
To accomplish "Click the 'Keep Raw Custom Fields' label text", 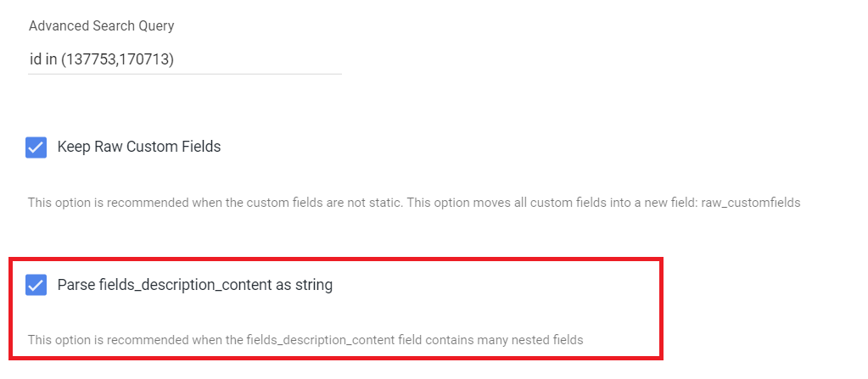I will (139, 147).
